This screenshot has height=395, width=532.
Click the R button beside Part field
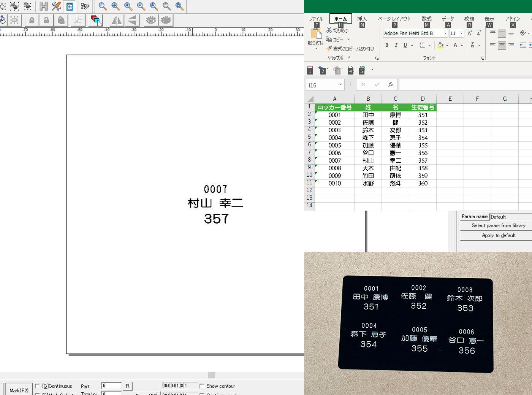tap(128, 386)
